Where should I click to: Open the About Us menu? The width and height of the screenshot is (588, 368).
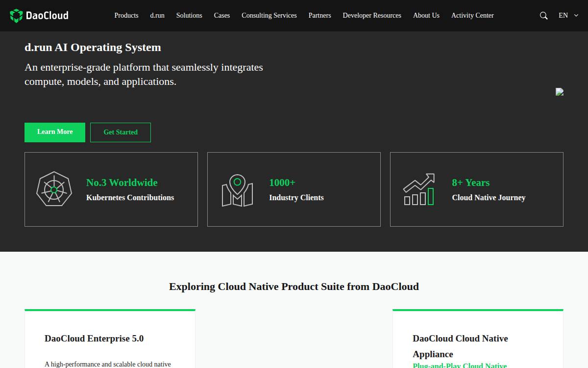(x=426, y=16)
